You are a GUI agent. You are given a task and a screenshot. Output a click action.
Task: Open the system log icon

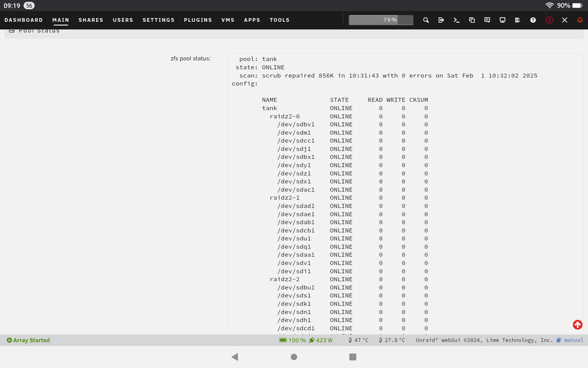point(517,20)
